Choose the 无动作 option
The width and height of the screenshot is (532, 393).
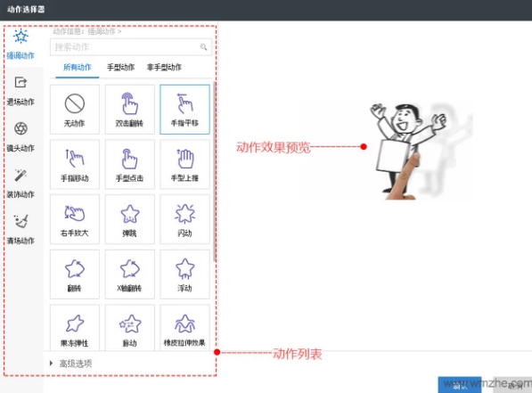pos(75,110)
